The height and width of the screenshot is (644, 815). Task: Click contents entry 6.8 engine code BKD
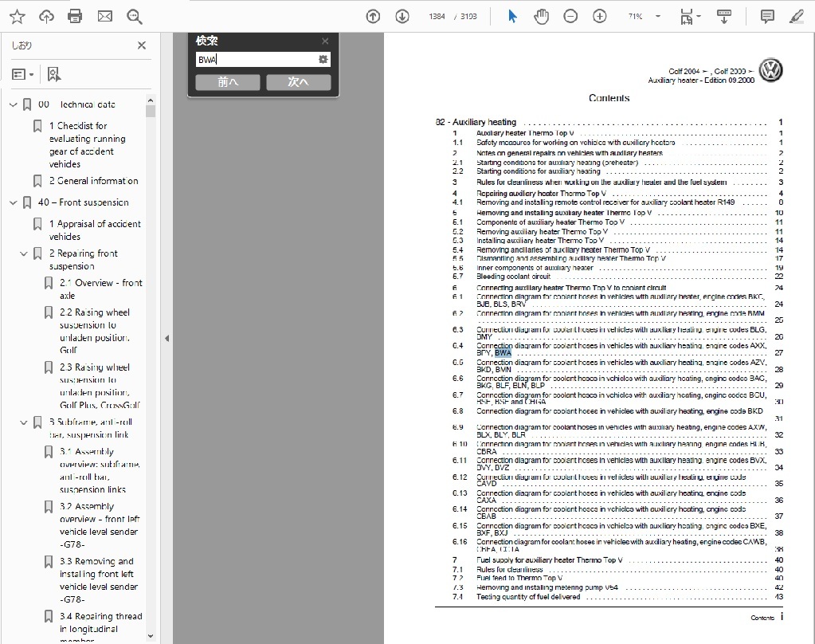click(620, 411)
